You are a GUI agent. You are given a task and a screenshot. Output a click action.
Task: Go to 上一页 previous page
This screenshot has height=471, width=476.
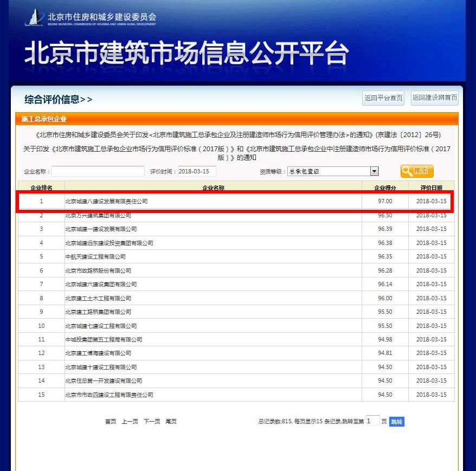(130, 421)
